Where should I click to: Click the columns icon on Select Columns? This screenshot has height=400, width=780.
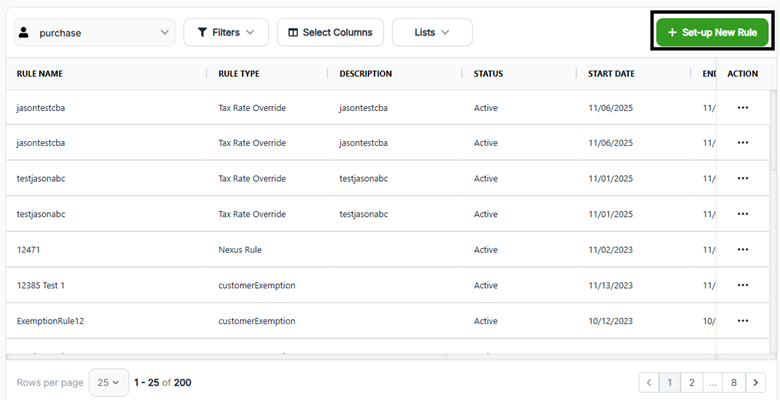(x=293, y=32)
